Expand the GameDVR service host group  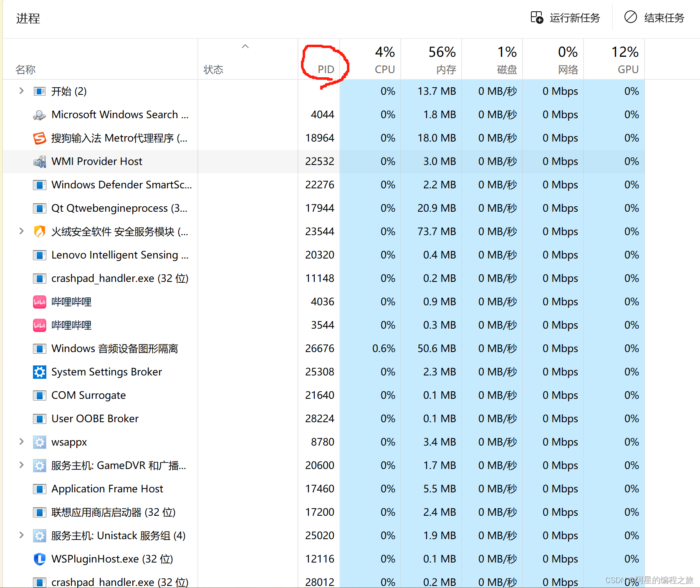coord(21,465)
